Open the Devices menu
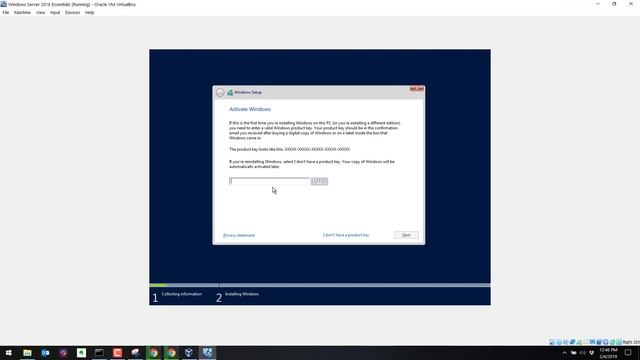This screenshot has width=640, height=360. (72, 13)
